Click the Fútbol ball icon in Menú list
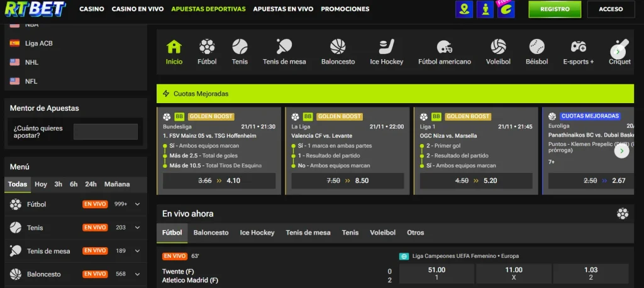The image size is (644, 288). pos(16,204)
